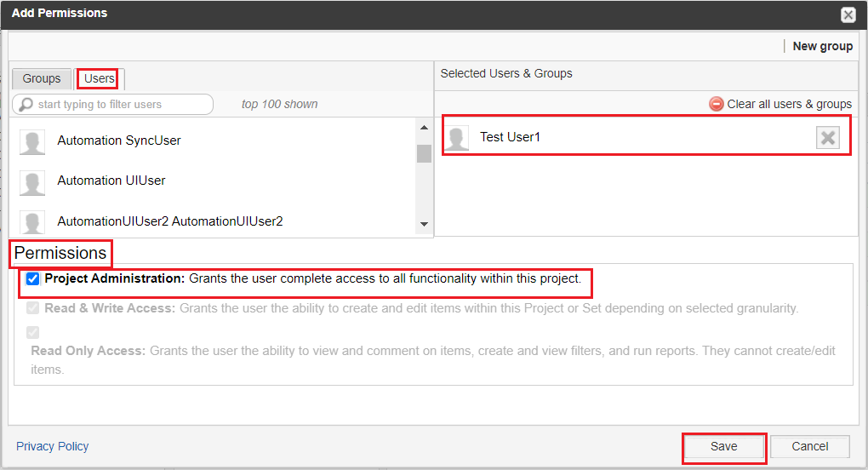Close the Add Permissions dialog
Screen dimensions: 868x470
point(848,14)
